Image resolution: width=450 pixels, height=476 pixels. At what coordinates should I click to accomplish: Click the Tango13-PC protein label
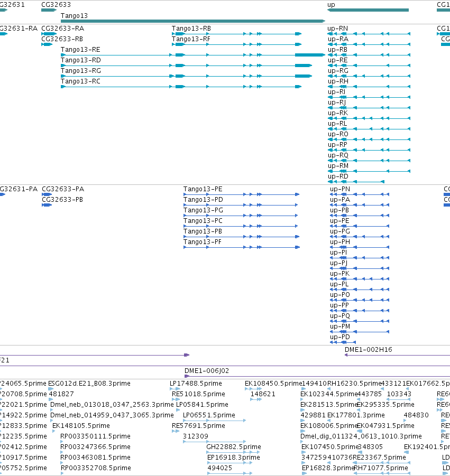(203, 221)
